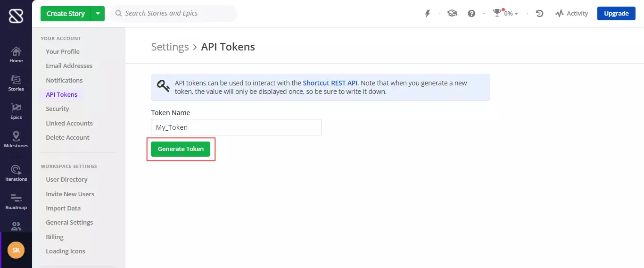Open Iterations in the sidebar
The width and height of the screenshot is (644, 268).
click(16, 173)
